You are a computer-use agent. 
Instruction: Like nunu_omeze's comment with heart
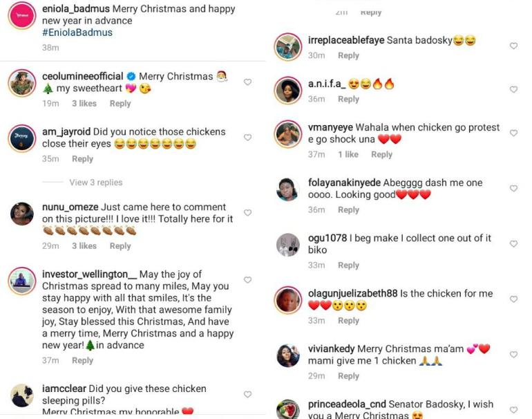(x=248, y=213)
